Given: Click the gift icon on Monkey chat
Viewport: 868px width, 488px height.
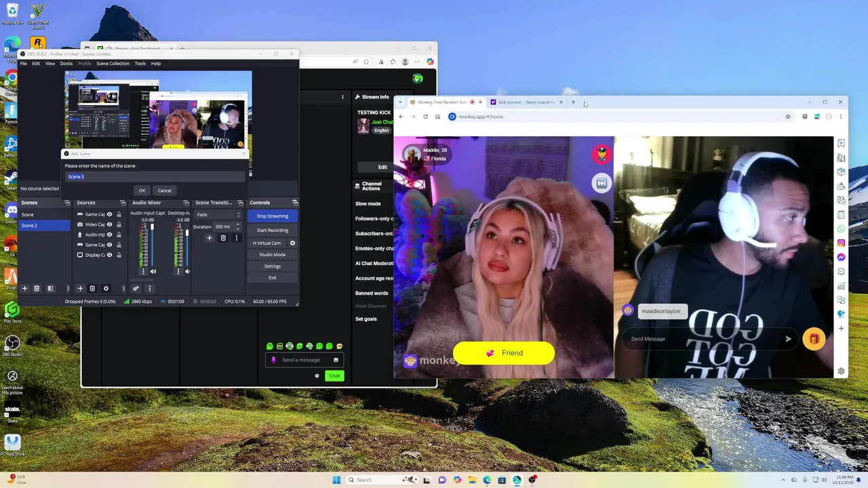Looking at the screenshot, I should pos(814,339).
